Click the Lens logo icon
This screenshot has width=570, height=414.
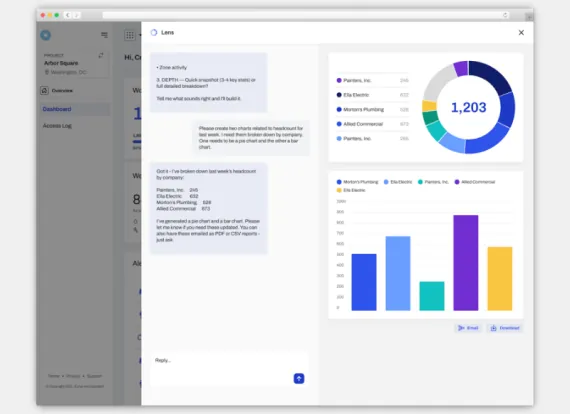click(x=154, y=32)
